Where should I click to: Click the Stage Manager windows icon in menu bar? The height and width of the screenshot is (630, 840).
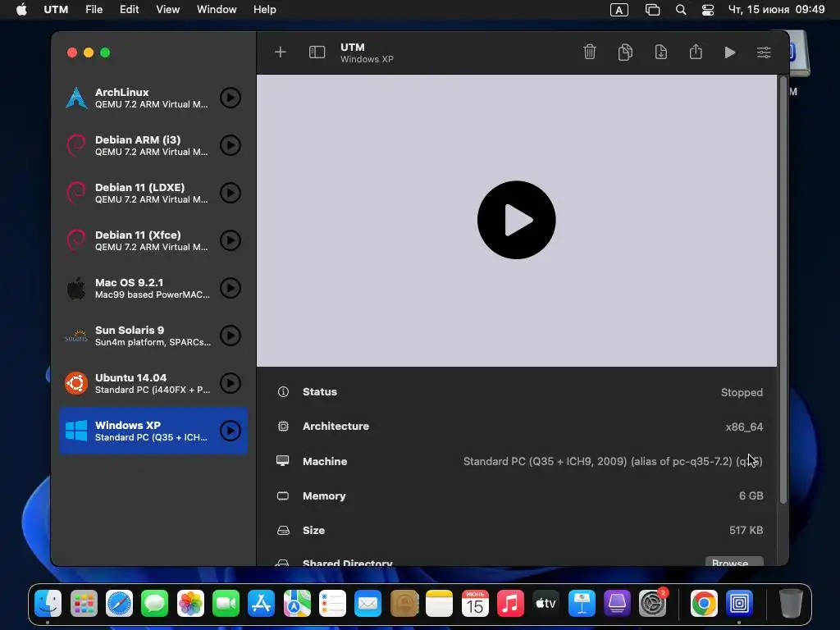coord(652,10)
